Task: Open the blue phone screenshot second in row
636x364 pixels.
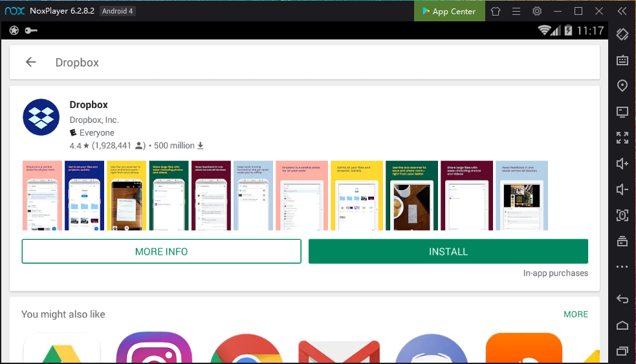Action: coord(84,196)
